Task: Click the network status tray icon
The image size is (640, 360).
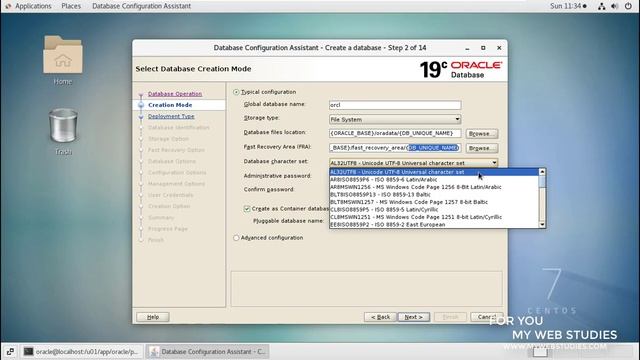Action: coord(601,6)
